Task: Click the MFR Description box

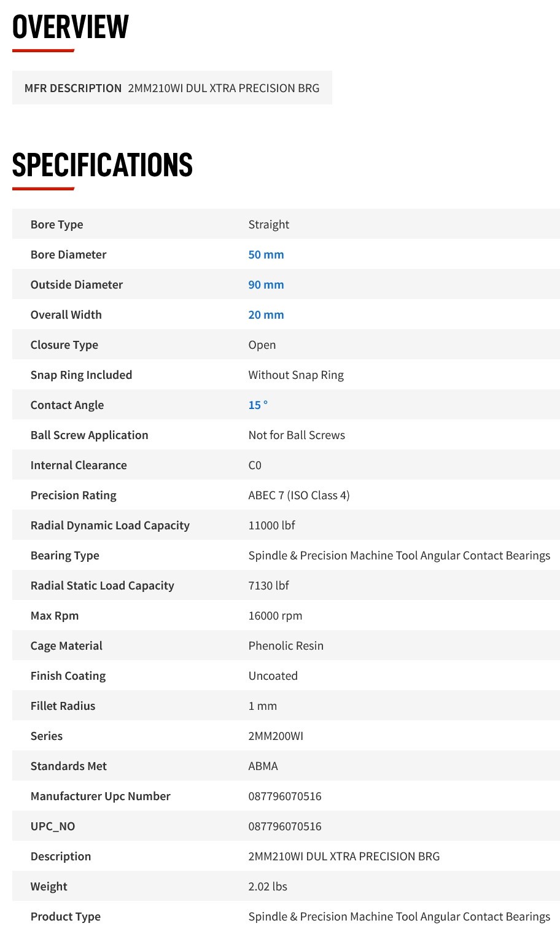Action: click(172, 88)
